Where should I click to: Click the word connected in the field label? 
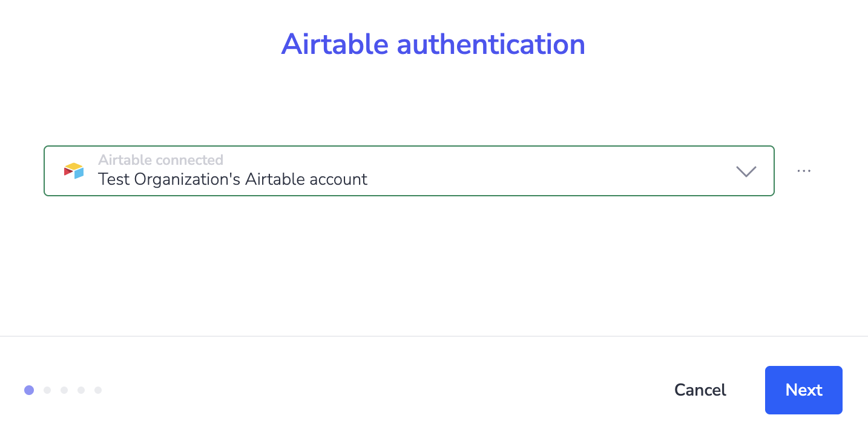[189, 160]
